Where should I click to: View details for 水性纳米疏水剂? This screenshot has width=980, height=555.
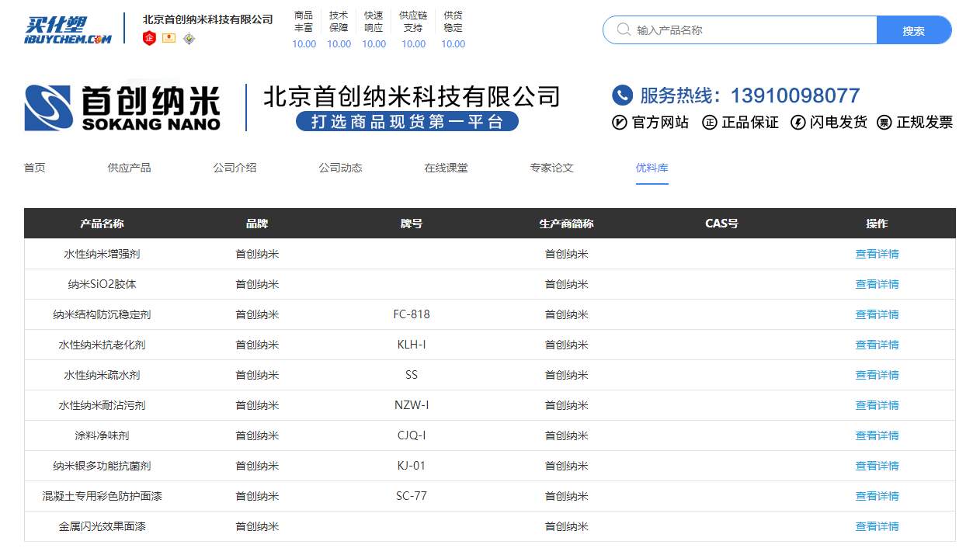click(877, 375)
